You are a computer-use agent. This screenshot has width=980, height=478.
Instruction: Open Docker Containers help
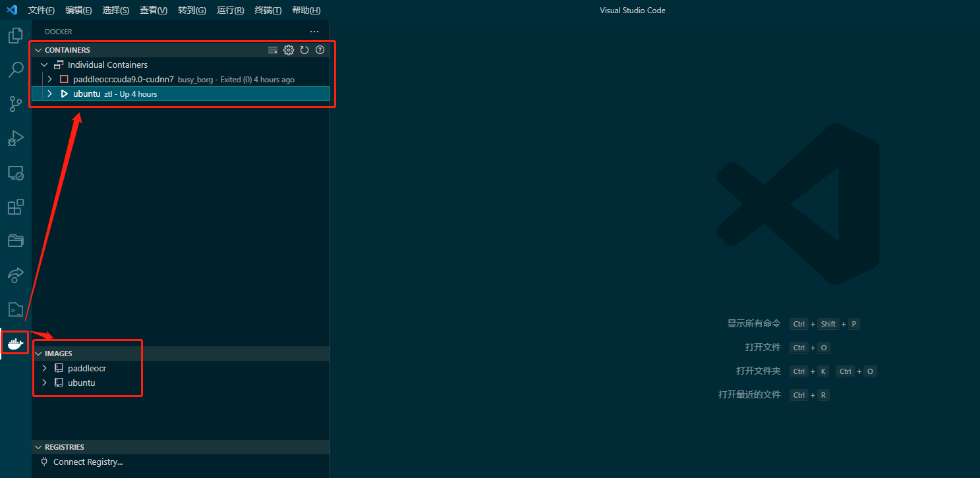coord(320,49)
